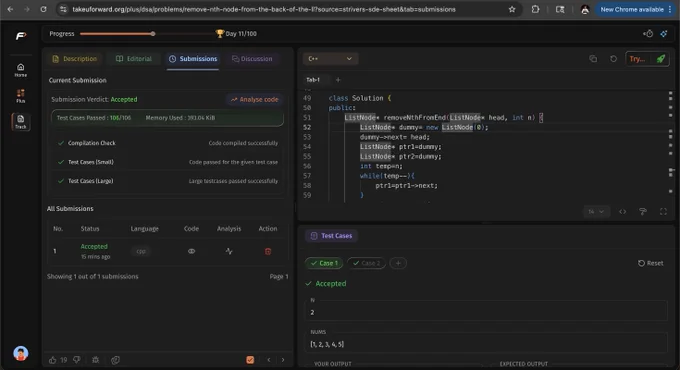The image size is (680, 370).
Task: Add a new editor tab with plus
Action: (338, 80)
